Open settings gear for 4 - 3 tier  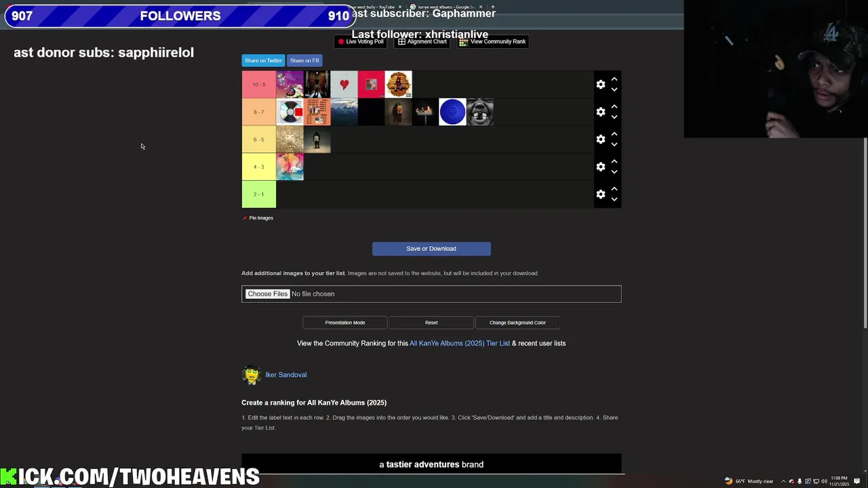click(600, 167)
